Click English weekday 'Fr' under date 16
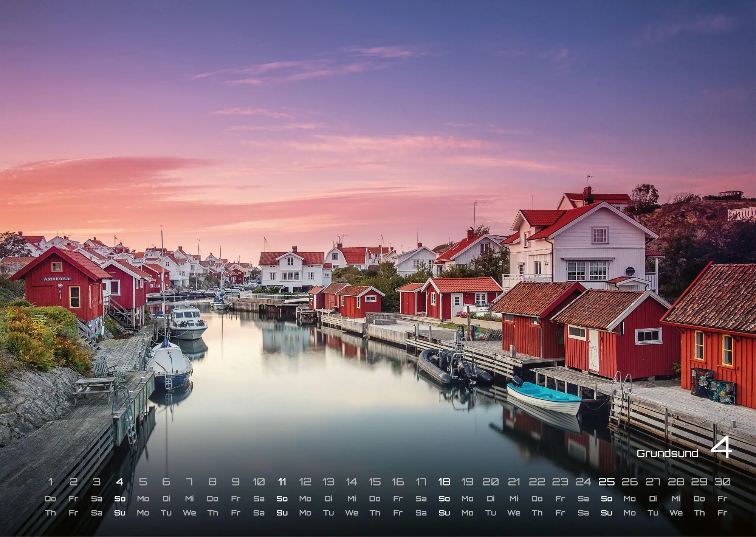Image resolution: width=756 pixels, height=537 pixels. [x=398, y=513]
